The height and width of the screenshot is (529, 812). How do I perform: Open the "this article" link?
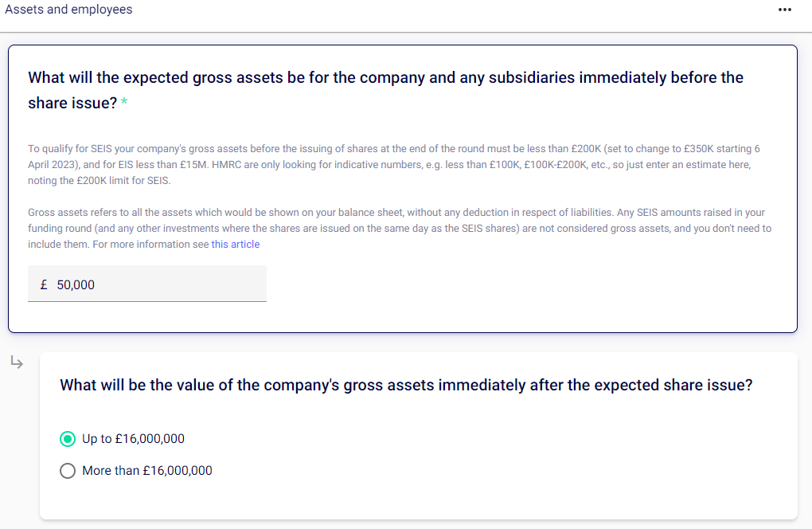pyautogui.click(x=235, y=245)
